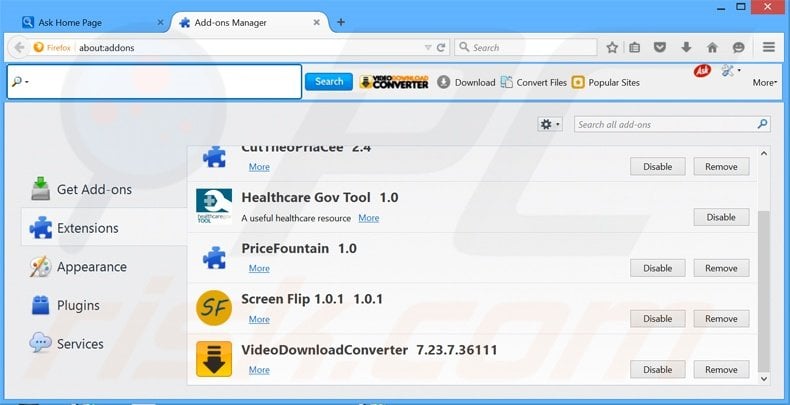Open the Firefox hamburger menu
Image resolution: width=790 pixels, height=405 pixels.
(768, 47)
